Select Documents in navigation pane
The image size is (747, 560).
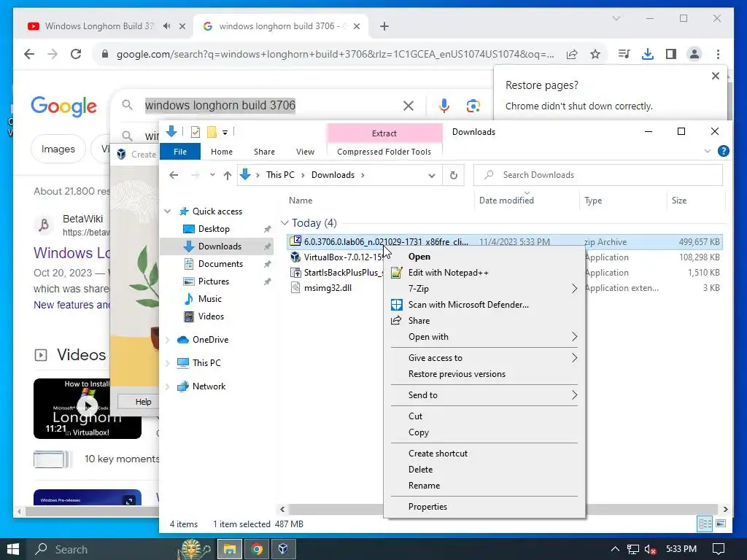click(220, 264)
